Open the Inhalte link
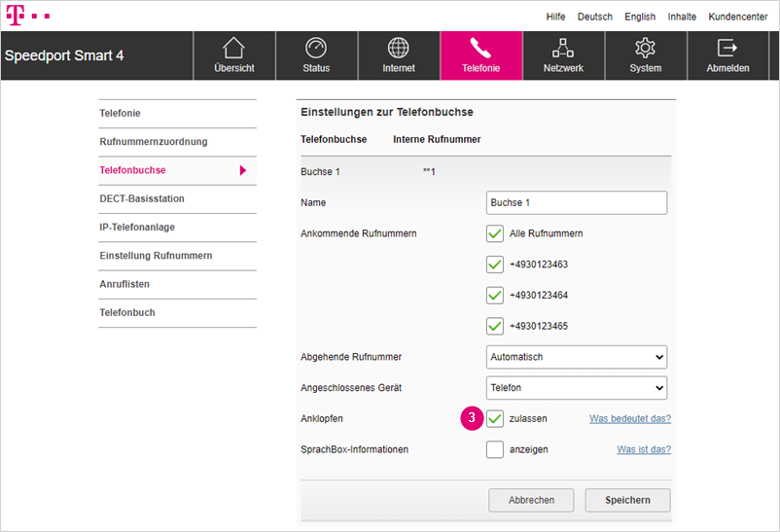 pos(682,17)
